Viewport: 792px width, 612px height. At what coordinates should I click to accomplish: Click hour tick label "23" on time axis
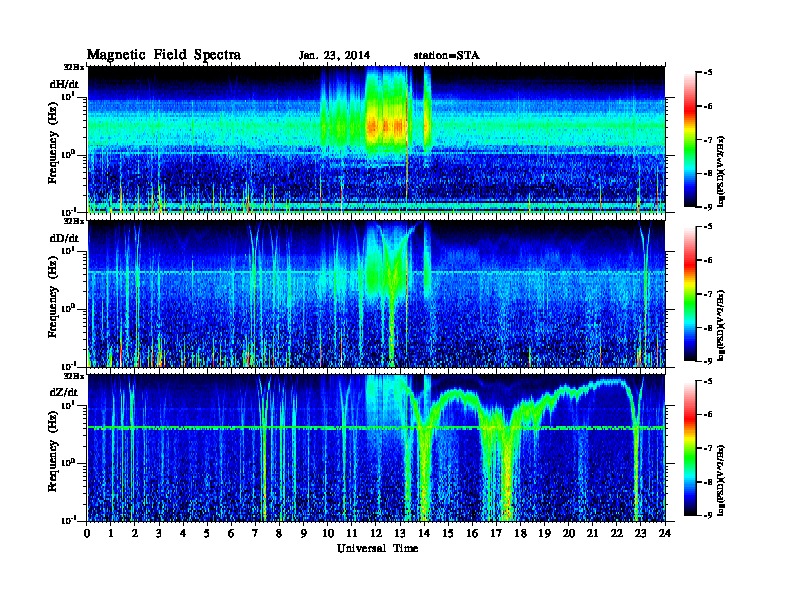641,533
